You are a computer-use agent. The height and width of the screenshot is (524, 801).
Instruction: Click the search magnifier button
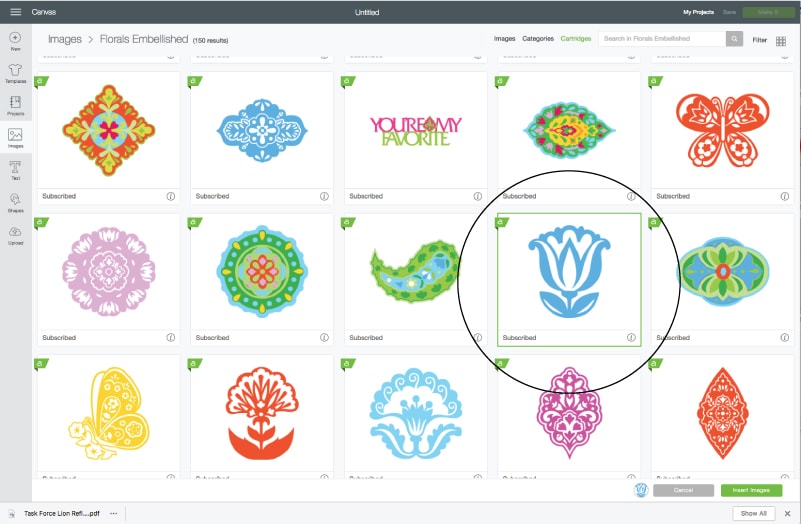pos(734,39)
